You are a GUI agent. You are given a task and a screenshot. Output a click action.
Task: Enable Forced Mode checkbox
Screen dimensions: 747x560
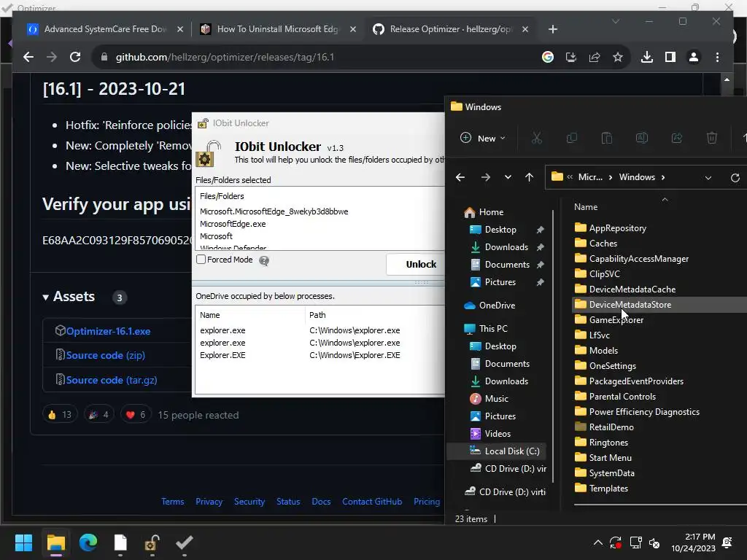(201, 260)
